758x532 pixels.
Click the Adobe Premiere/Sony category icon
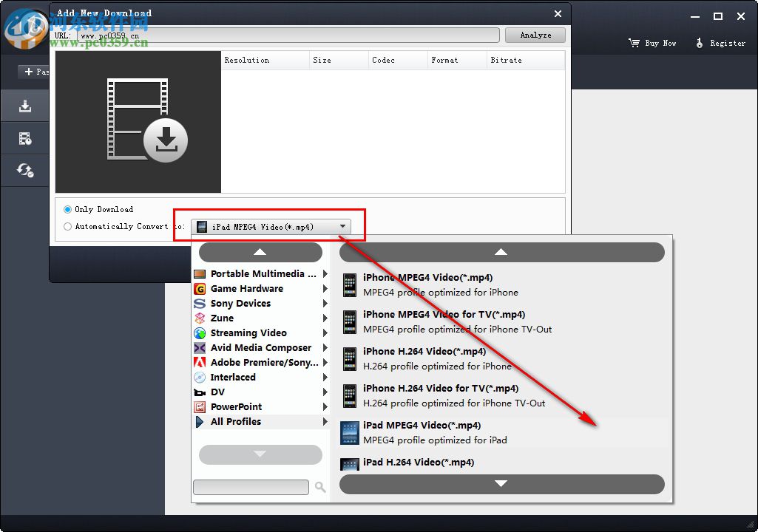199,362
